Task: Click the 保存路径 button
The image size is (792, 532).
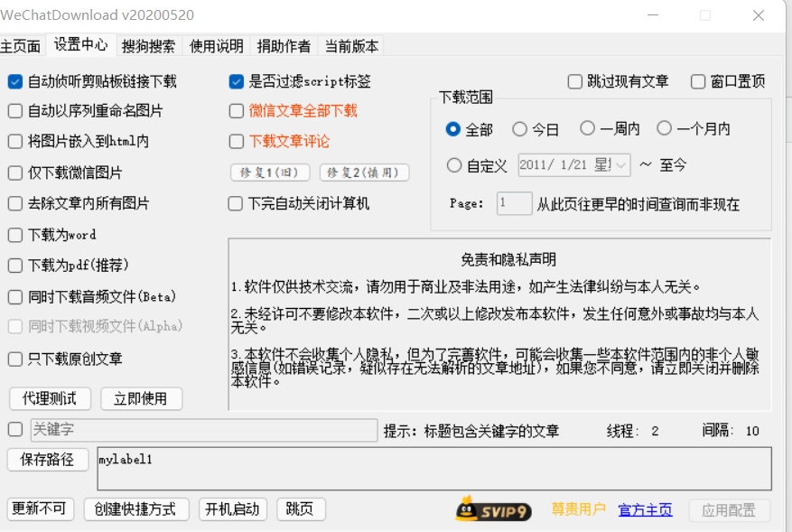Action: coord(47,459)
